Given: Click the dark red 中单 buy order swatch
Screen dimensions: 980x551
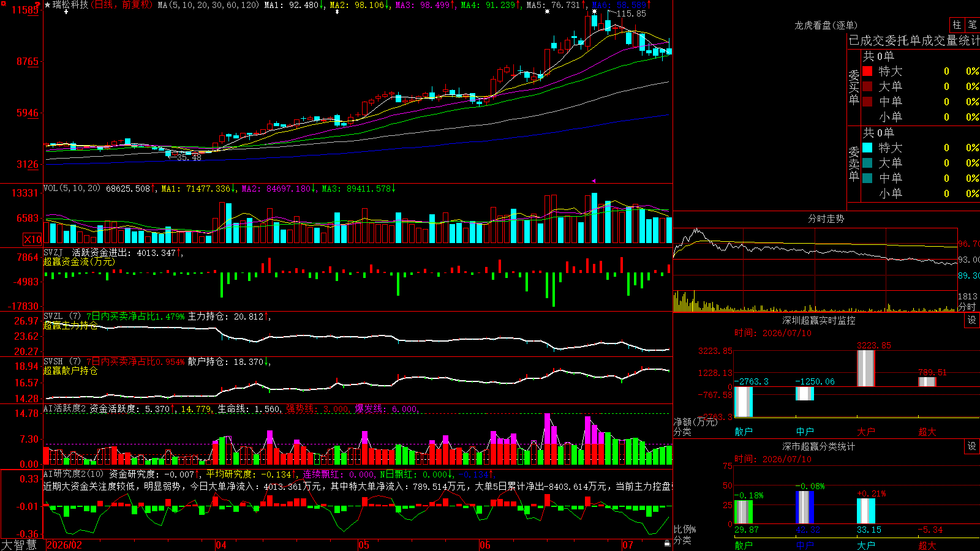Looking at the screenshot, I should [867, 102].
